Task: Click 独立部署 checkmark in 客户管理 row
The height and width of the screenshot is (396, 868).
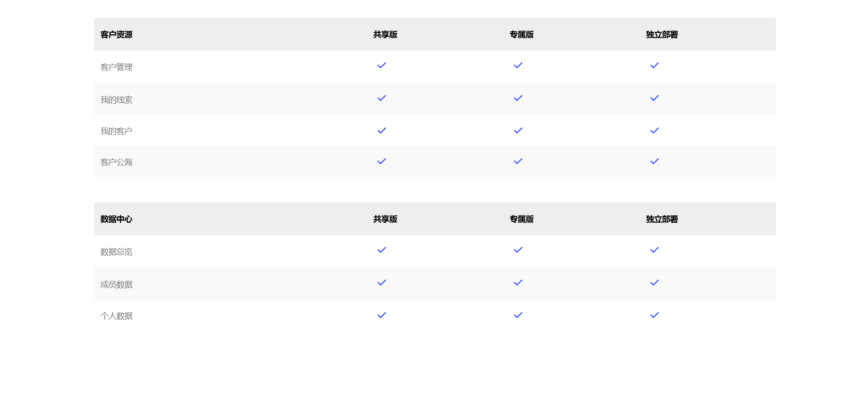Action: (x=654, y=65)
